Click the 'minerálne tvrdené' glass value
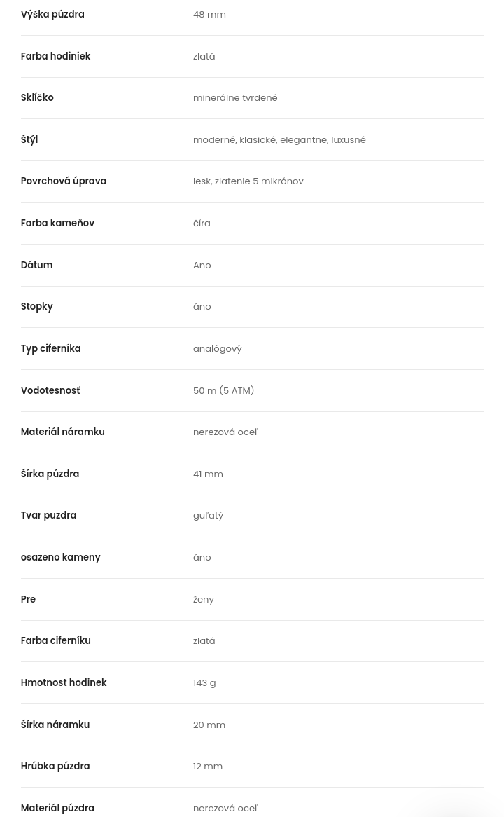Screen dimensions: 504x817 tap(235, 97)
